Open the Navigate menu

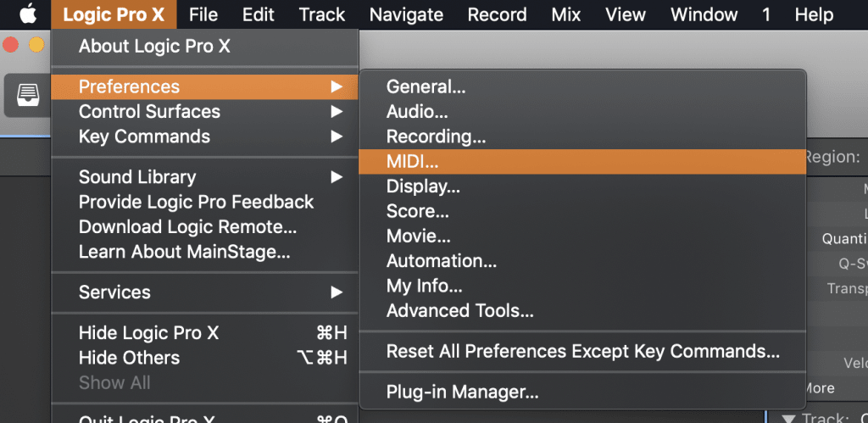point(406,14)
